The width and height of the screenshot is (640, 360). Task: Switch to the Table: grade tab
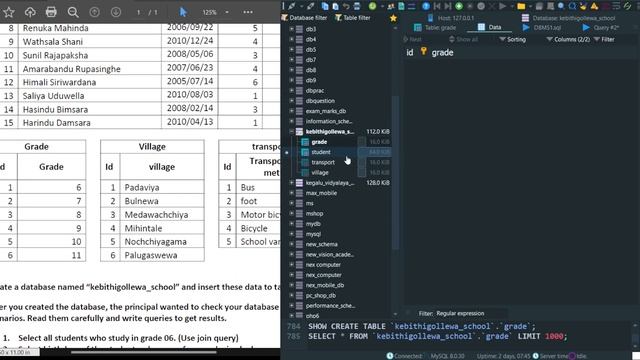coord(435,27)
